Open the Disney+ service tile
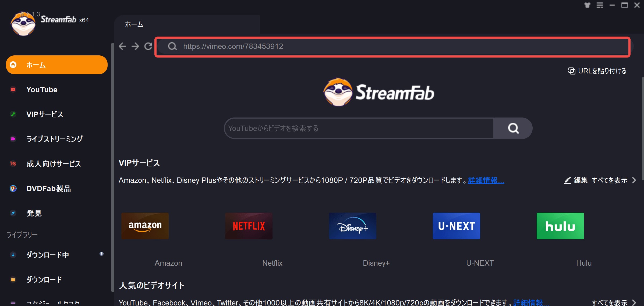644x306 pixels. pyautogui.click(x=353, y=226)
